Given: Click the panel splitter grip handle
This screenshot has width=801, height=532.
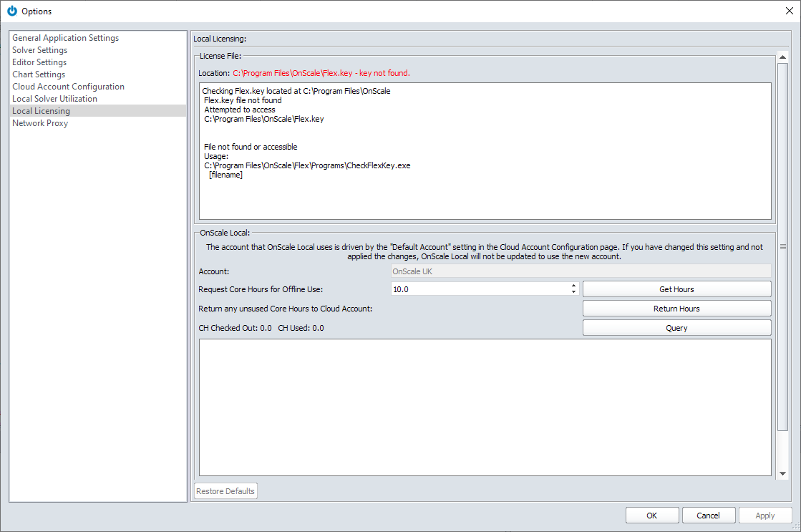Looking at the screenshot, I should point(782,247).
